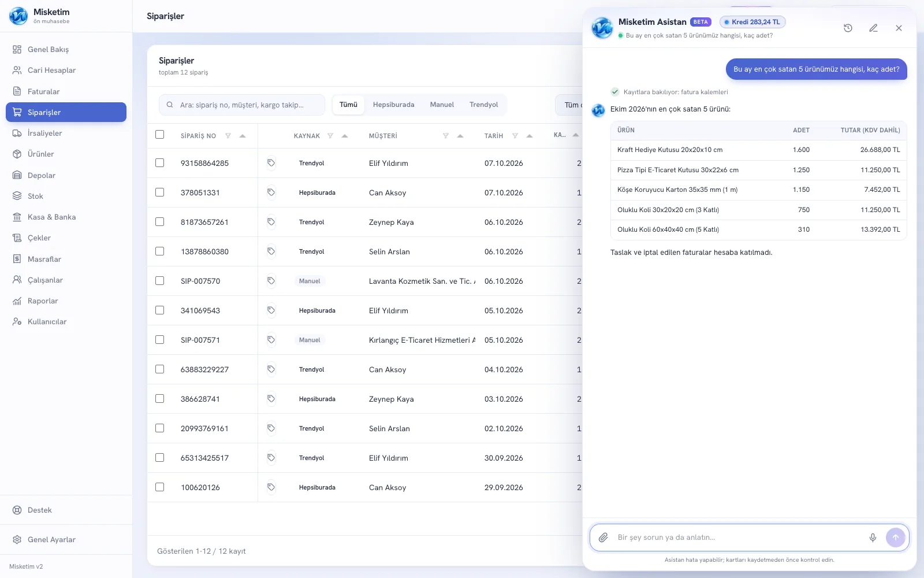Filter the Sipariş No column
Screen dimensions: 924x578
pos(228,136)
